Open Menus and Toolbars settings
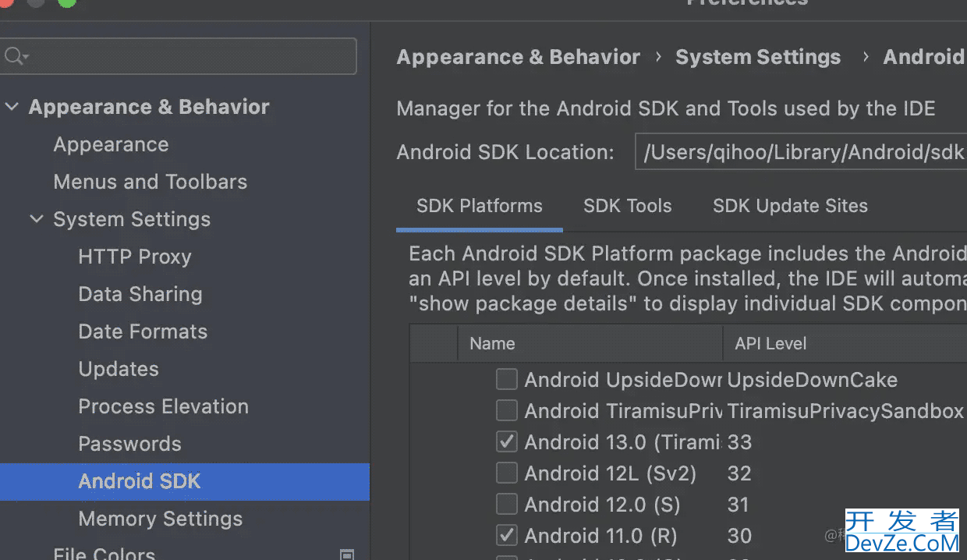This screenshot has width=967, height=560. [x=150, y=182]
